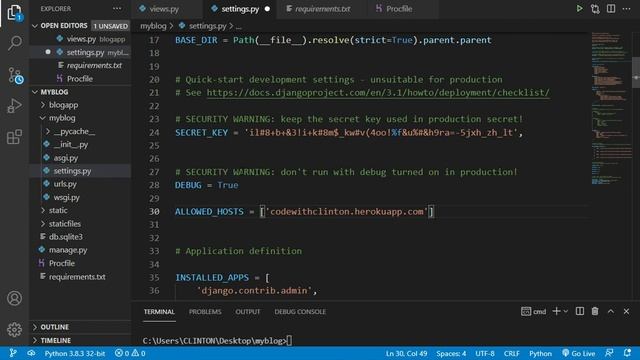Split the terminal panel

[580, 311]
